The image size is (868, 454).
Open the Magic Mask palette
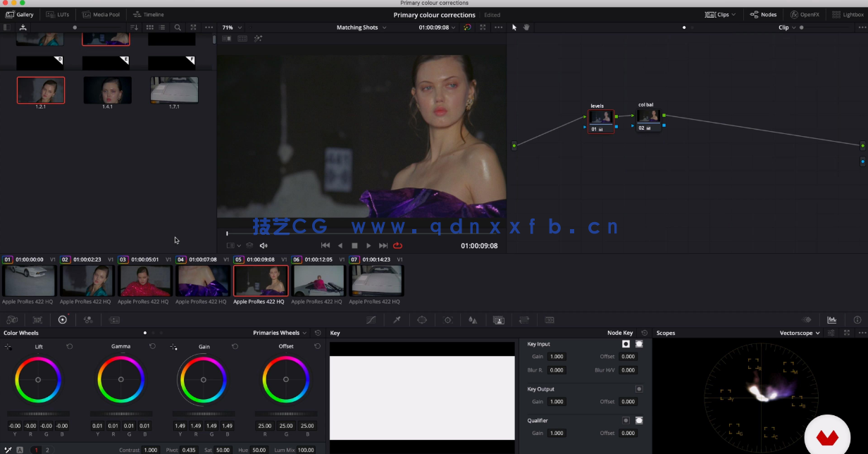(x=500, y=319)
